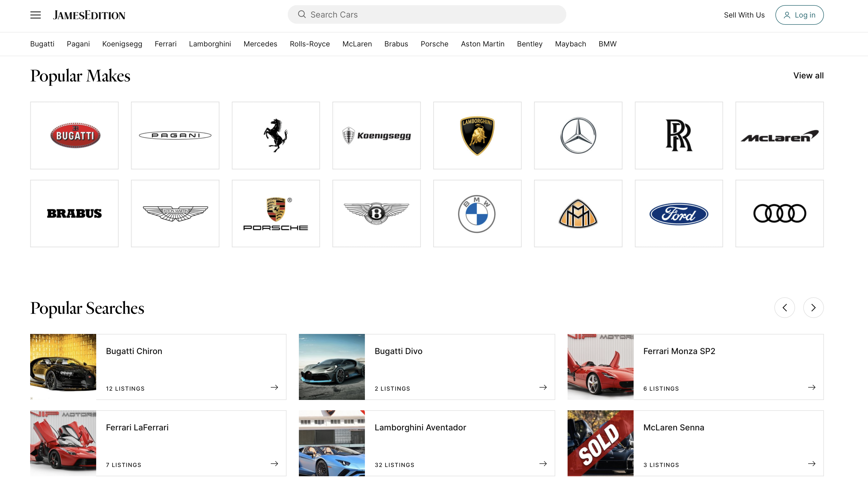Click the '3 LISTINGS' text

pos(661,465)
